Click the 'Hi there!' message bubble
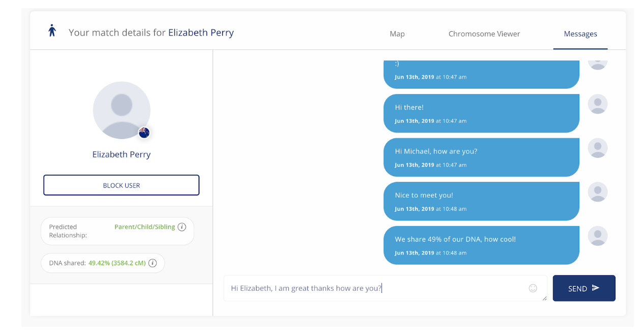 point(481,113)
